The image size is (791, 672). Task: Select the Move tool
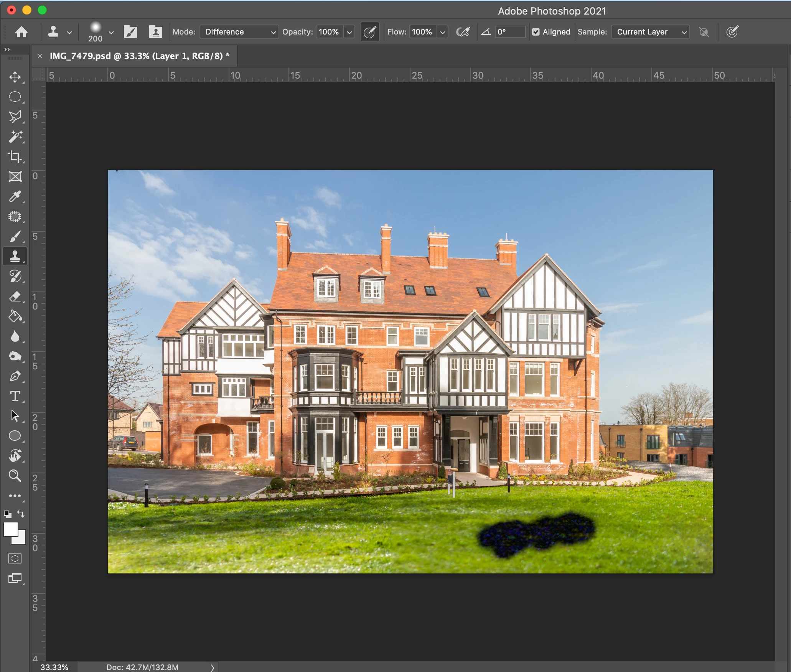tap(15, 77)
